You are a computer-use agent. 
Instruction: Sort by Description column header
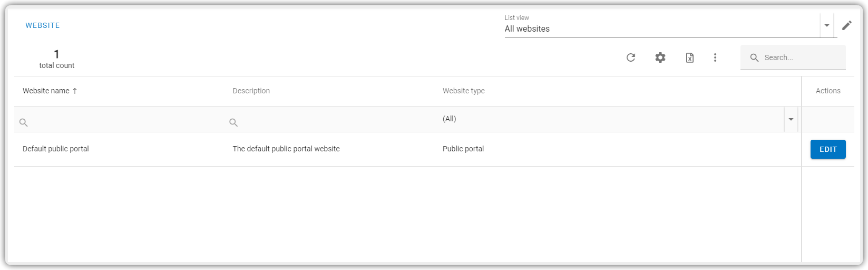click(x=251, y=91)
